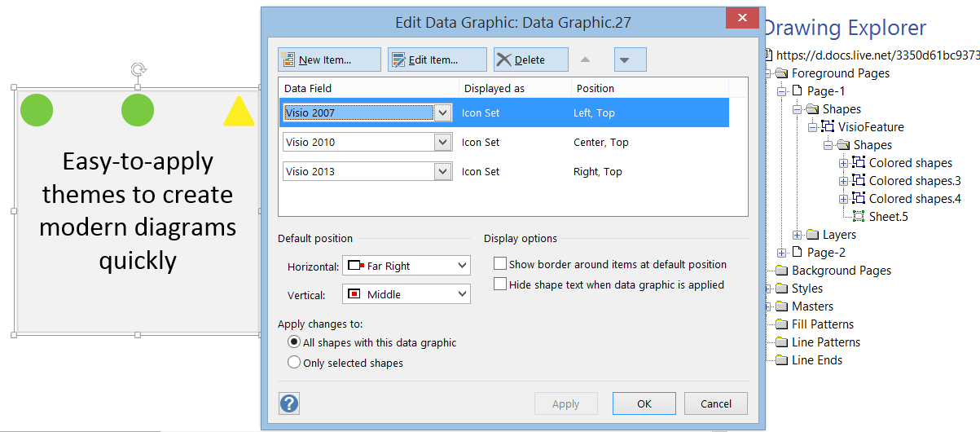The width and height of the screenshot is (980, 432).
Task: Click the rotation handle above the shape
Action: point(138,70)
